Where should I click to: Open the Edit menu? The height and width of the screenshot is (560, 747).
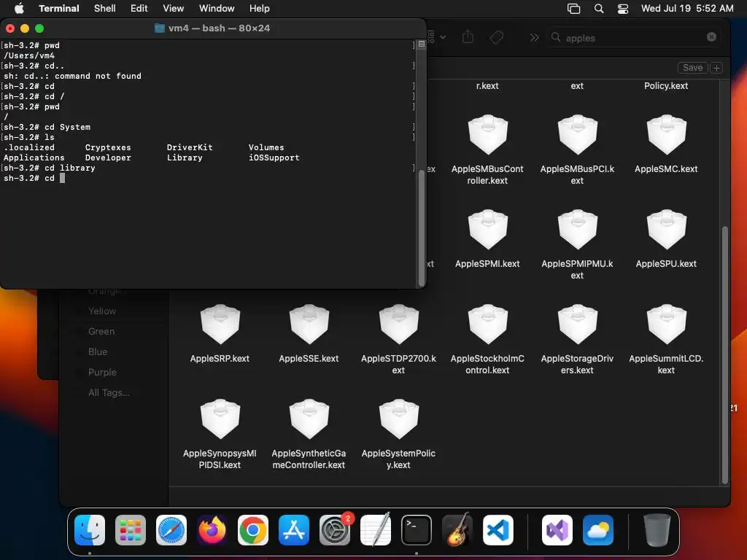[139, 8]
